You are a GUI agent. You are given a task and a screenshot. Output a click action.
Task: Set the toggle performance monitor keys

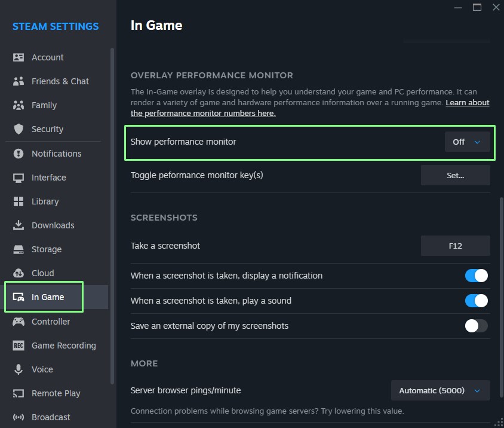(x=456, y=175)
